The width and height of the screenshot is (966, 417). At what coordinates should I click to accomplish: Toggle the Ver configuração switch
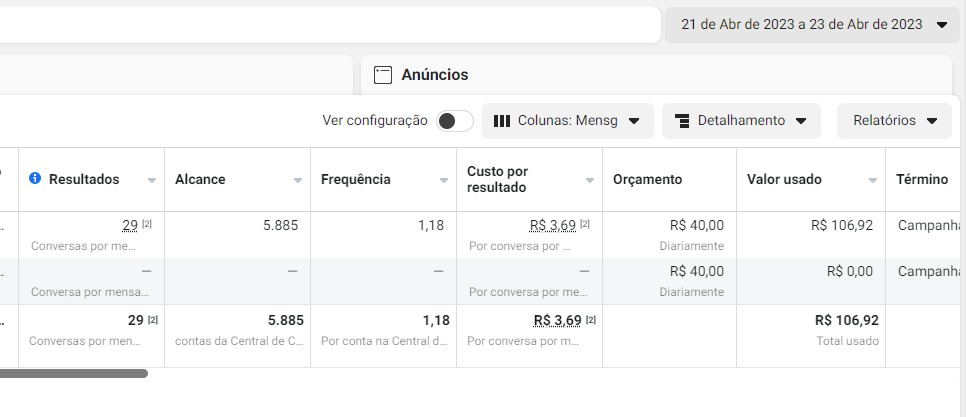(454, 121)
